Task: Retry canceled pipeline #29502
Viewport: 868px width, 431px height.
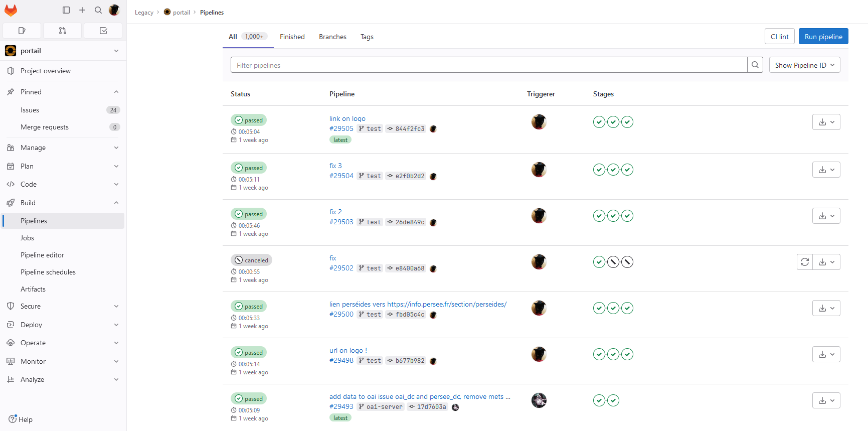Action: [804, 262]
